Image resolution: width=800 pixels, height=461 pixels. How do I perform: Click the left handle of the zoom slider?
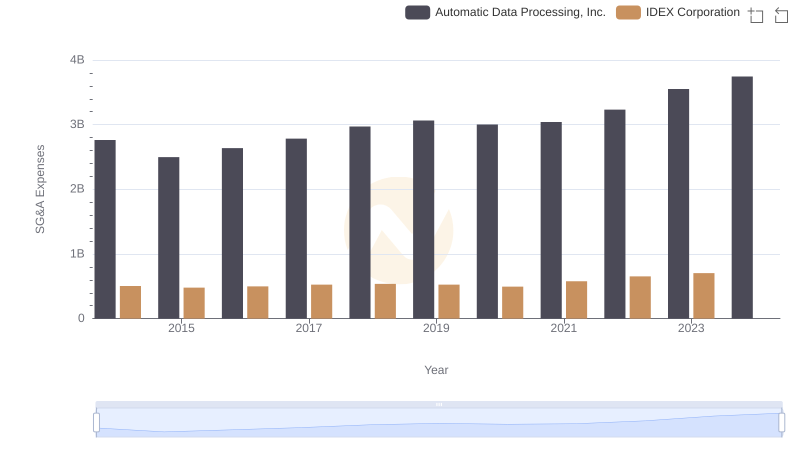coord(96,422)
